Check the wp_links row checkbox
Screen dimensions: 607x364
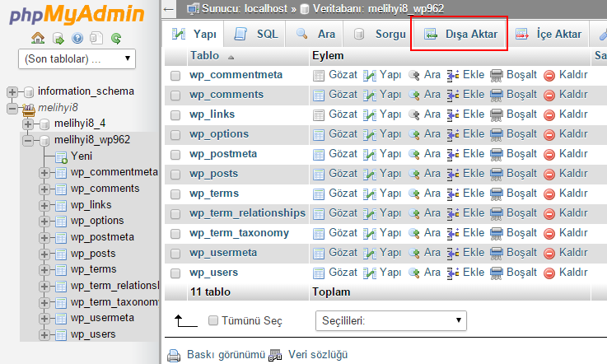(x=175, y=115)
